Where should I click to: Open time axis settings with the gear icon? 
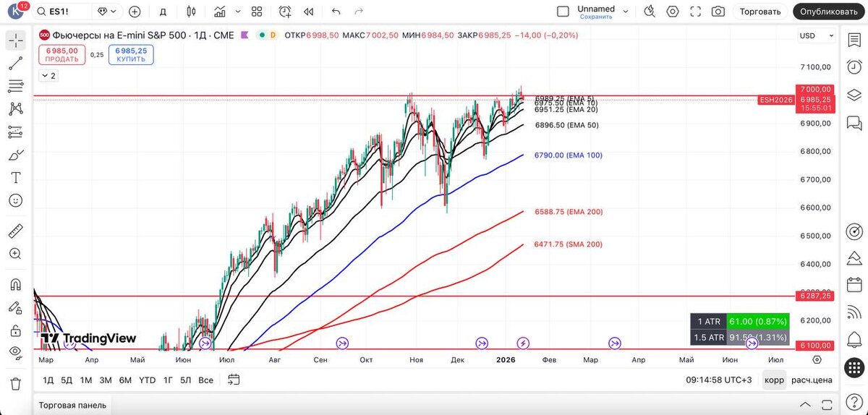(x=817, y=359)
